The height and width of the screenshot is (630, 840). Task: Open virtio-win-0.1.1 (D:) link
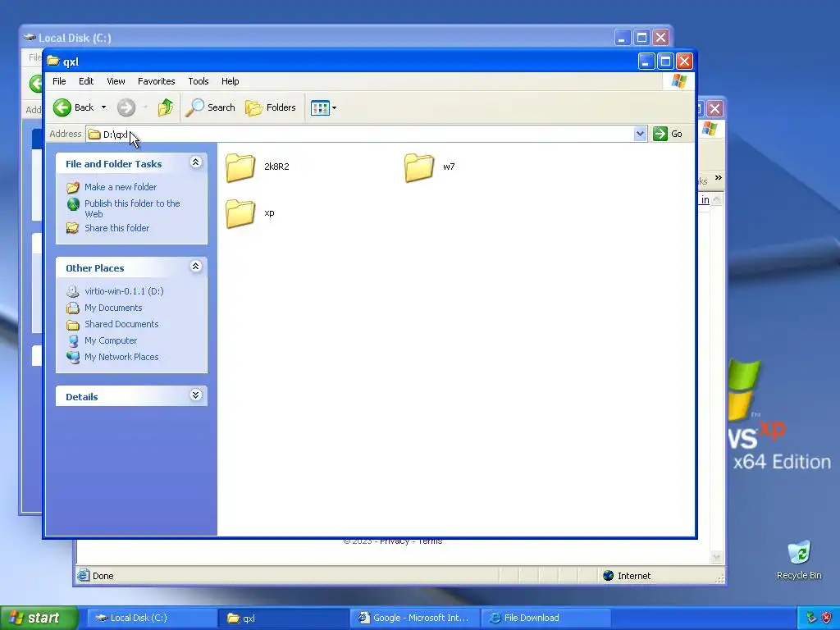tap(125, 291)
